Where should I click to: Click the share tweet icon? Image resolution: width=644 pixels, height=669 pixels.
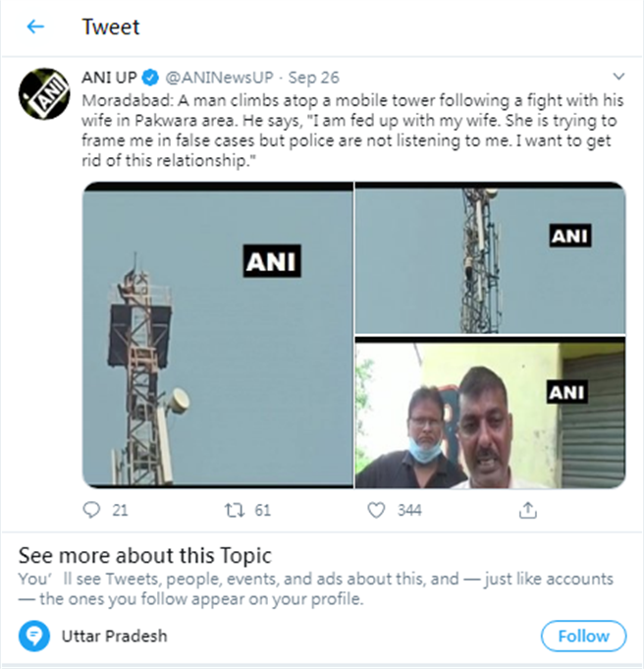coord(528,510)
